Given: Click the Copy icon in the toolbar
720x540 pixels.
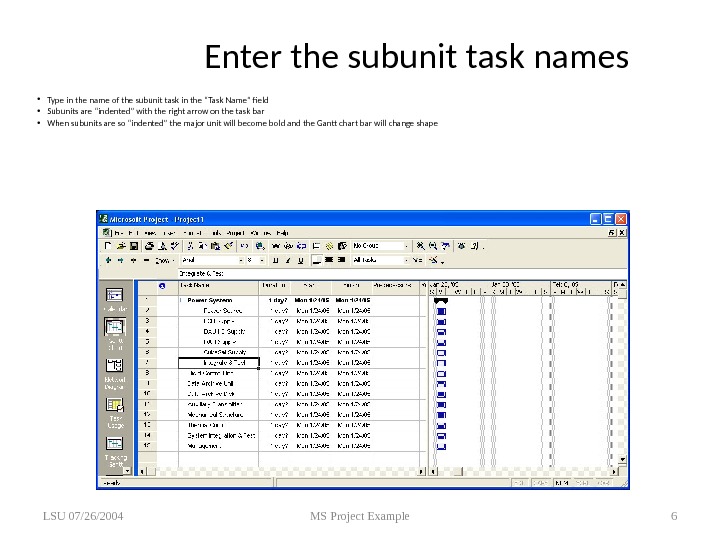Looking at the screenshot, I should 202,246.
